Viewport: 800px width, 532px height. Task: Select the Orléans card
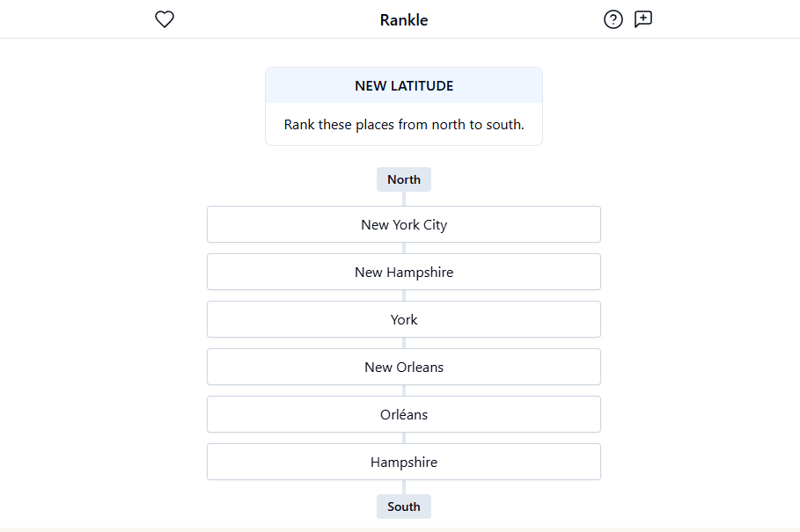pos(403,414)
